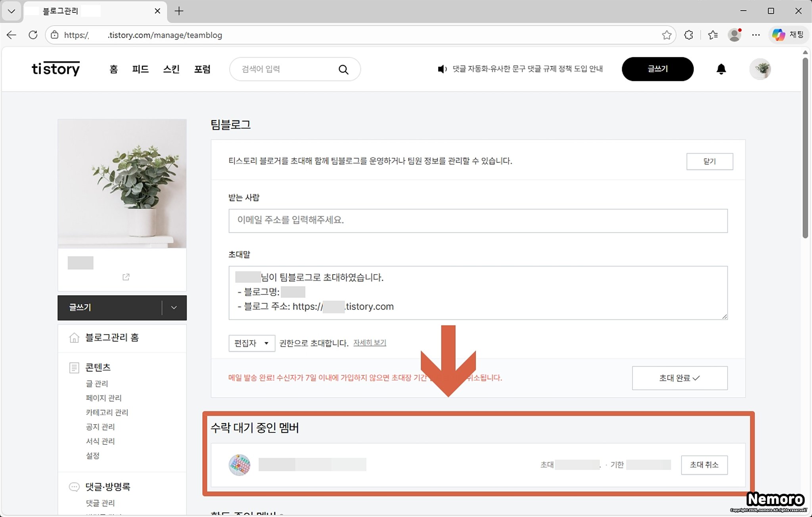The width and height of the screenshot is (812, 517).
Task: Click the recipient email address field
Action: (x=478, y=221)
